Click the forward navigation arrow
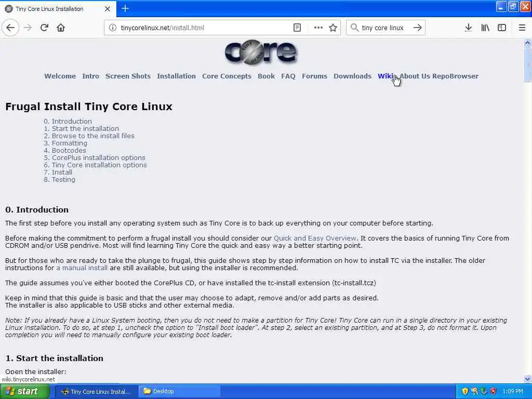This screenshot has height=399, width=532. click(x=28, y=28)
